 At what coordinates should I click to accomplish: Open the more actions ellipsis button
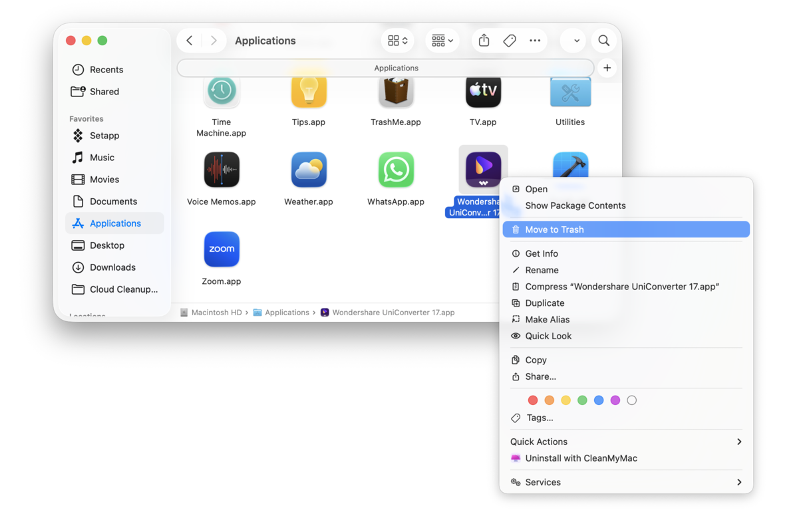click(535, 41)
